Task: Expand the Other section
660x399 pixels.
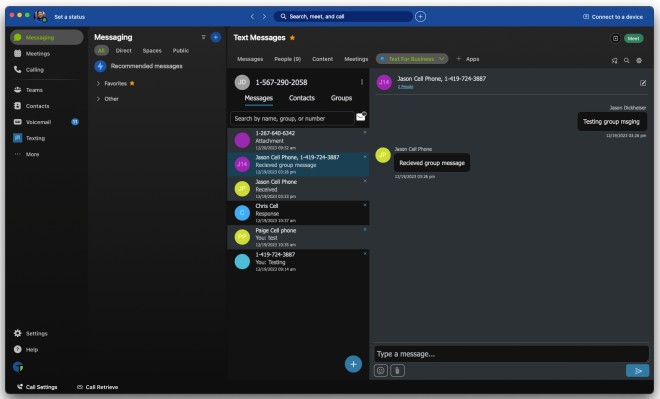Action: click(x=98, y=99)
